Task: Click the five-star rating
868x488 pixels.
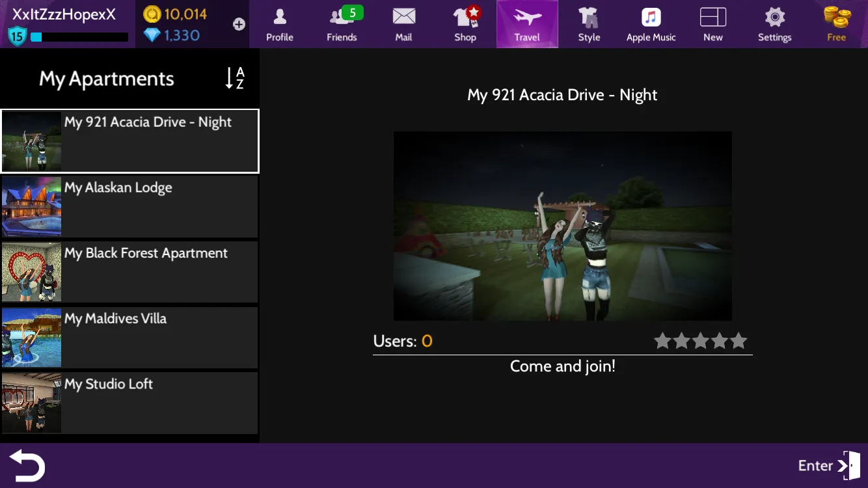Action: (701, 341)
